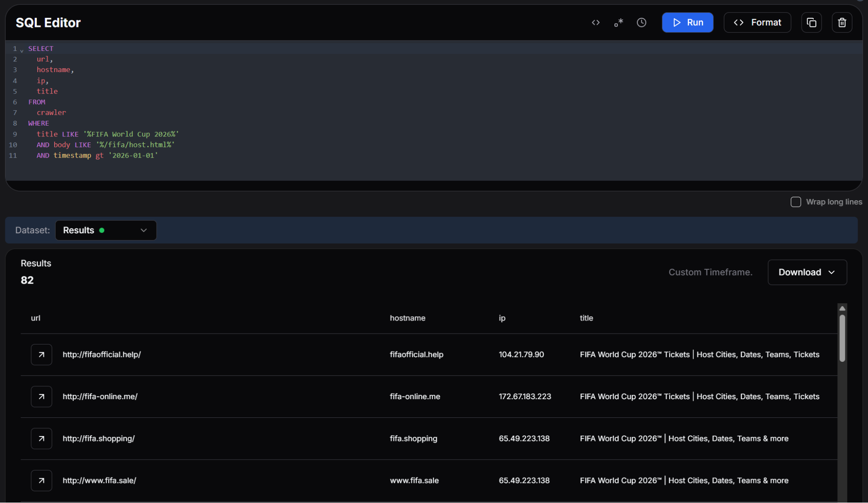Open fifa-online.me link arrow icon
This screenshot has width=868, height=503.
(42, 397)
